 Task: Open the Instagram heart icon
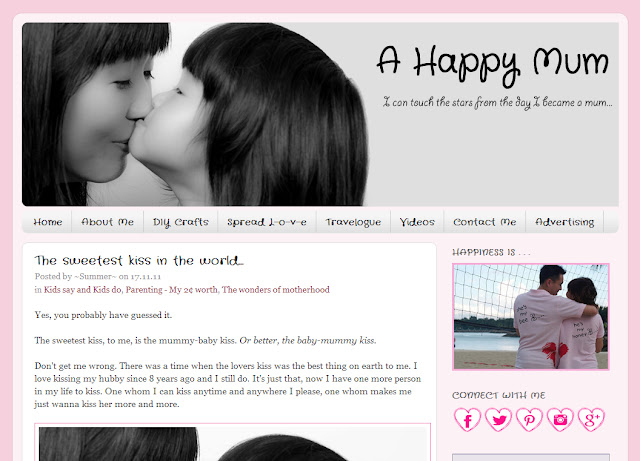coord(560,419)
